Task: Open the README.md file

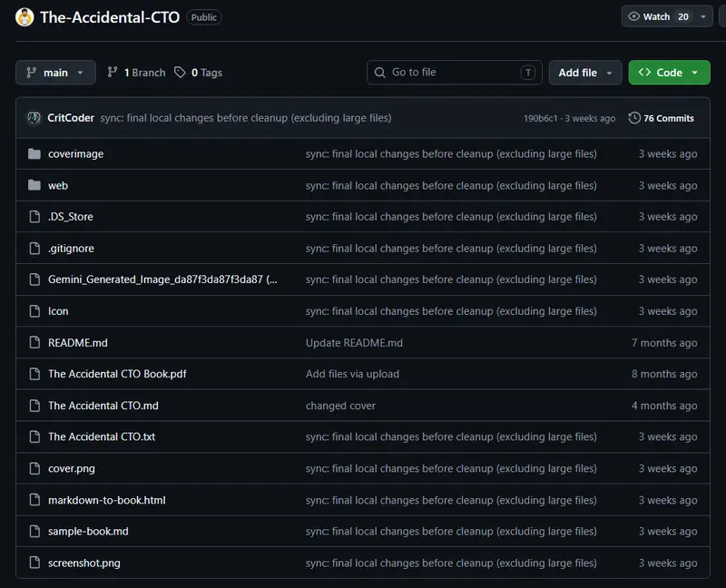Action: tap(78, 343)
